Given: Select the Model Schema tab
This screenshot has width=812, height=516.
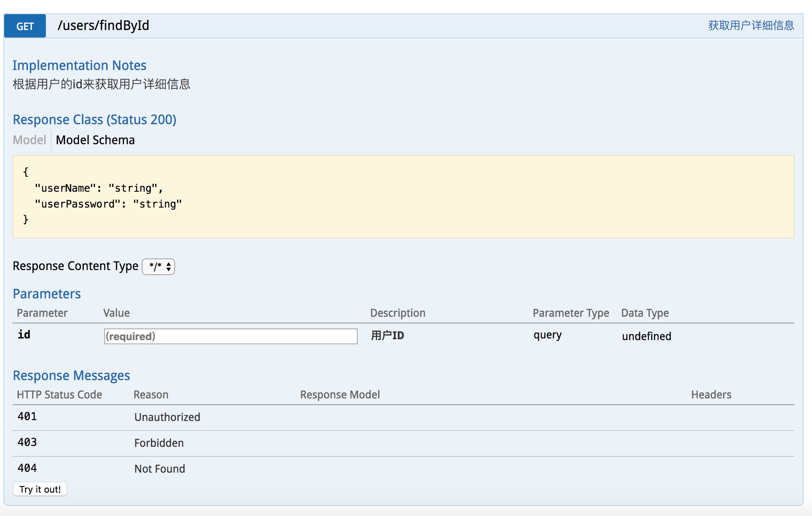Looking at the screenshot, I should pyautogui.click(x=95, y=140).
